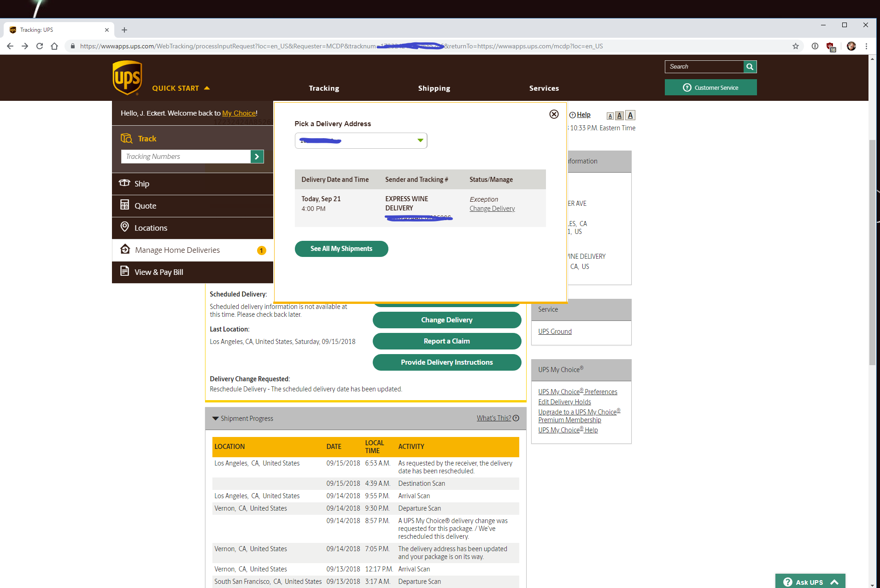Open the Chrome three-dot menu
Screen dimensions: 880x588
(x=866, y=46)
